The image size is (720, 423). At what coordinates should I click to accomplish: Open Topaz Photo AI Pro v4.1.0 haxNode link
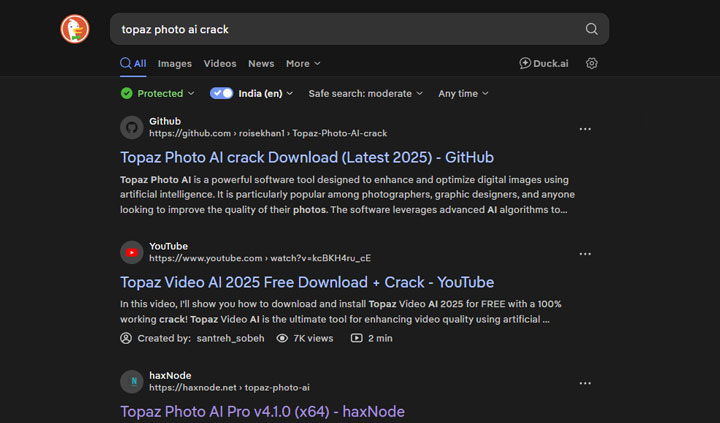coord(262,412)
